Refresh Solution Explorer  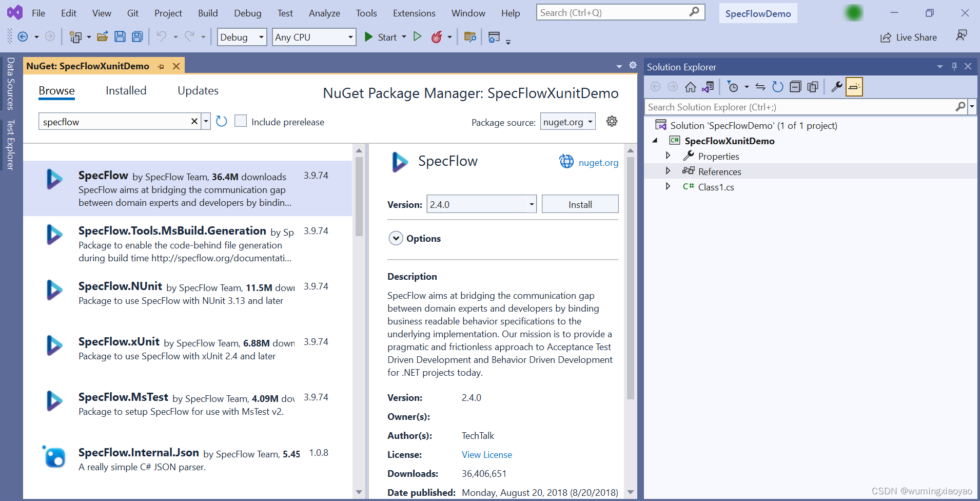(x=778, y=87)
